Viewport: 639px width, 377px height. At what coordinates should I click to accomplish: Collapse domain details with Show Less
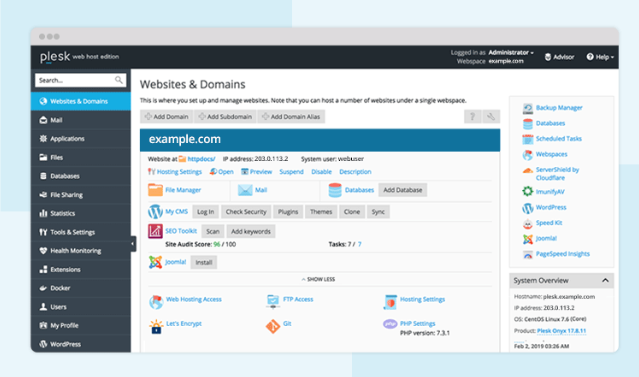coord(318,279)
